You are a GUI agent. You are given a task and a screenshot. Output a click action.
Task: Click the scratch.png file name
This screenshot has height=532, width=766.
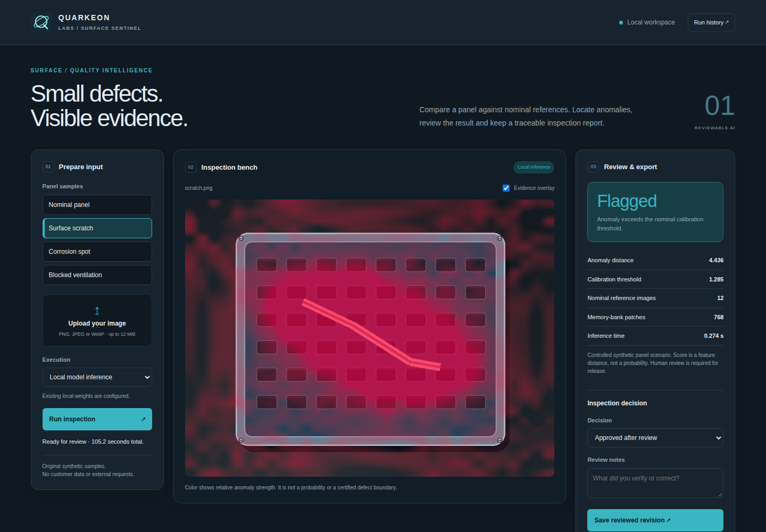tap(198, 188)
